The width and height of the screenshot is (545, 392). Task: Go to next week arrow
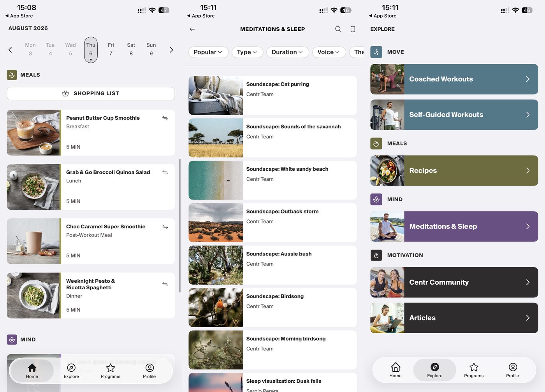click(x=171, y=50)
